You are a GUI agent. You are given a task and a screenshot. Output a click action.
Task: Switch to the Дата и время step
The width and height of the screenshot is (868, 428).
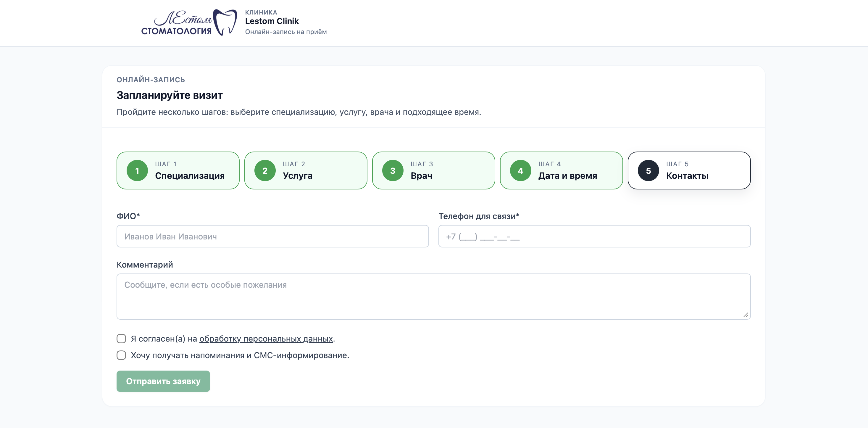[x=567, y=176]
